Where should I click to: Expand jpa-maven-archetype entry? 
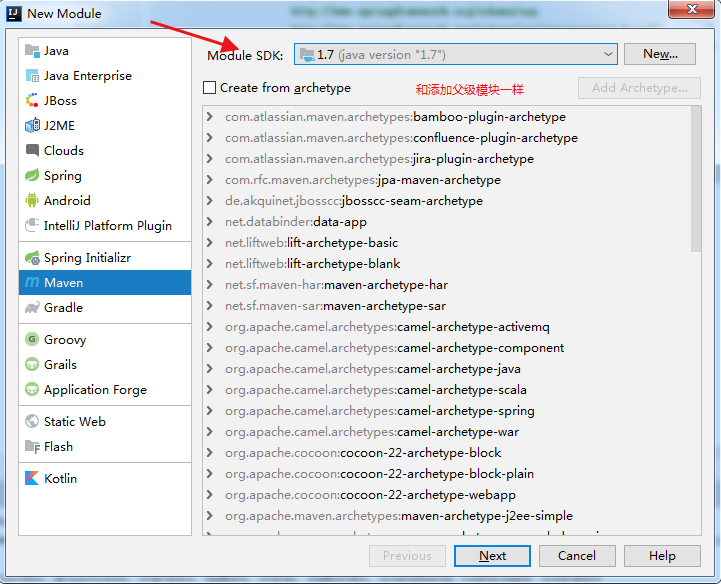[x=210, y=179]
